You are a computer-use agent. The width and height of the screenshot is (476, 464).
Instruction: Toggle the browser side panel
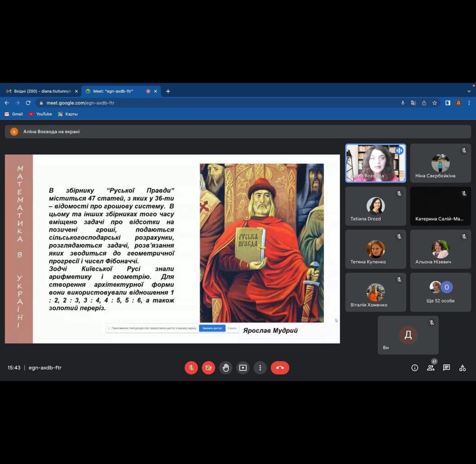coord(448,103)
